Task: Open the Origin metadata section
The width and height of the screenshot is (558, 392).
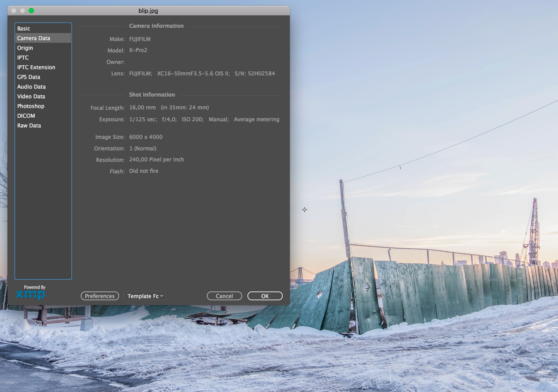Action: click(25, 48)
